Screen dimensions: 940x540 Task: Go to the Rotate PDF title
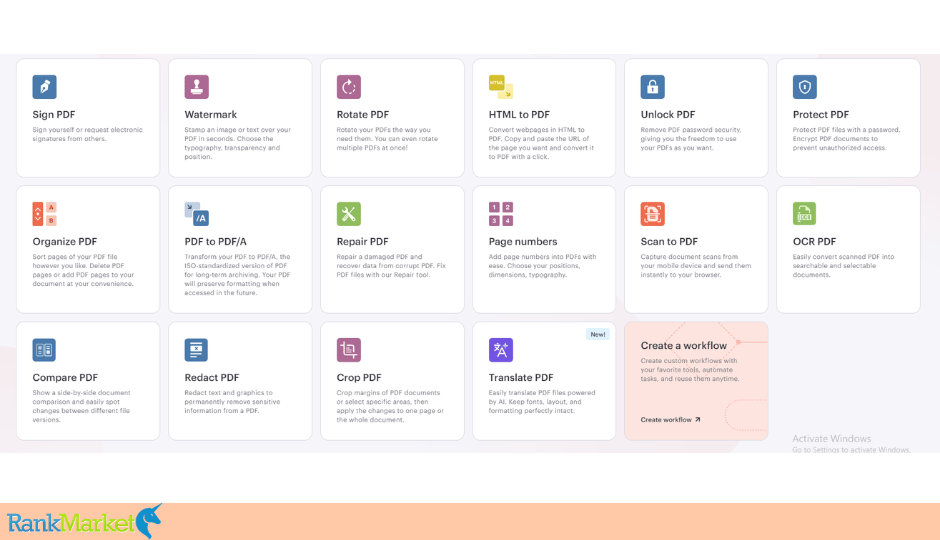[x=363, y=114]
